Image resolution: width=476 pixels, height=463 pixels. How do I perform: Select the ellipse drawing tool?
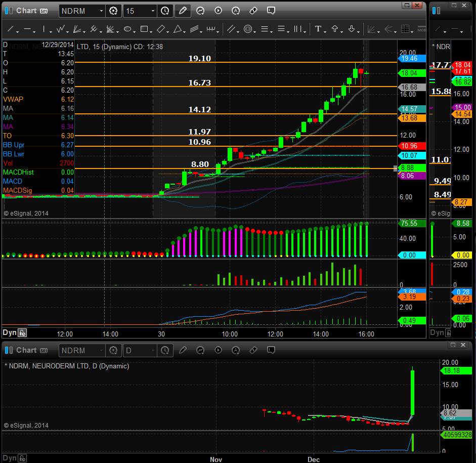pyautogui.click(x=127, y=29)
